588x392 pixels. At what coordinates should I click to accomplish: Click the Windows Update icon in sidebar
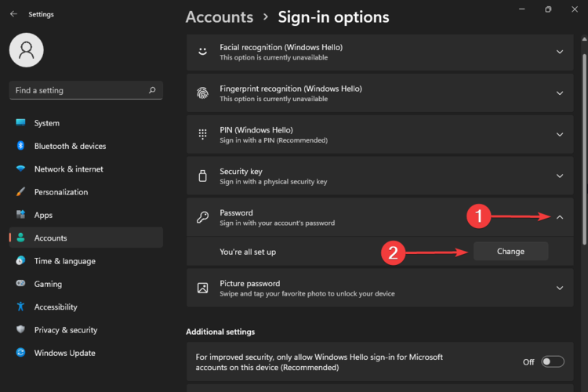[x=20, y=353]
